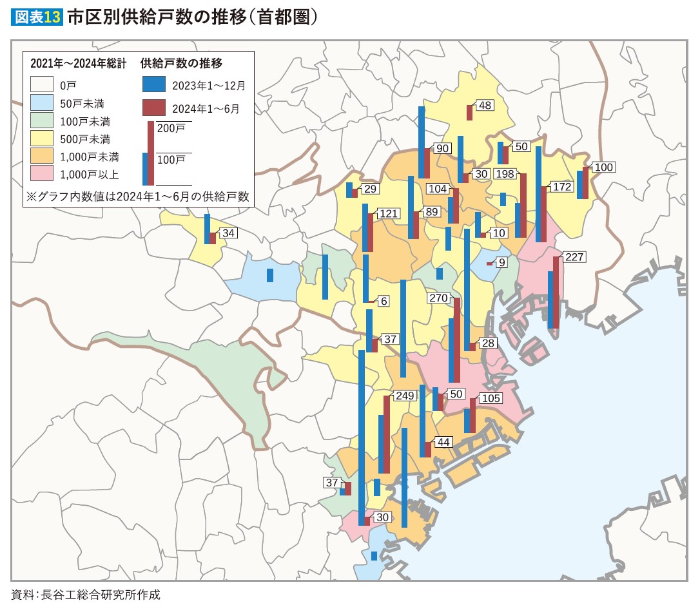Click the 資料:長谷工総合研究所作成 source text

click(x=86, y=594)
